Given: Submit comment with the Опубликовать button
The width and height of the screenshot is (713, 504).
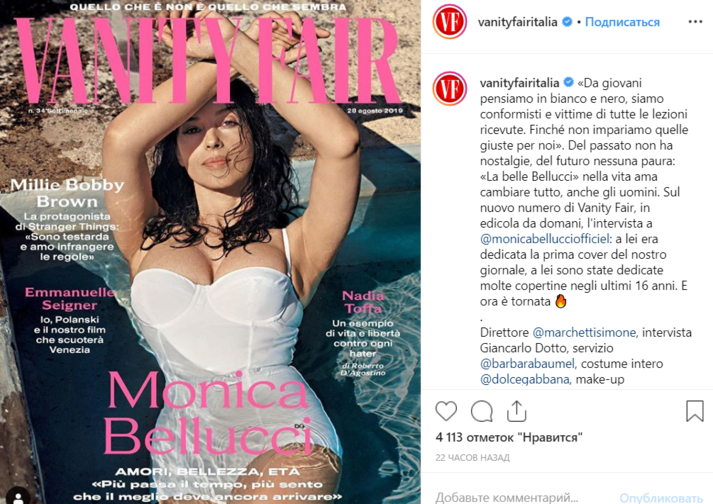Looking at the screenshot, I should coord(661,497).
